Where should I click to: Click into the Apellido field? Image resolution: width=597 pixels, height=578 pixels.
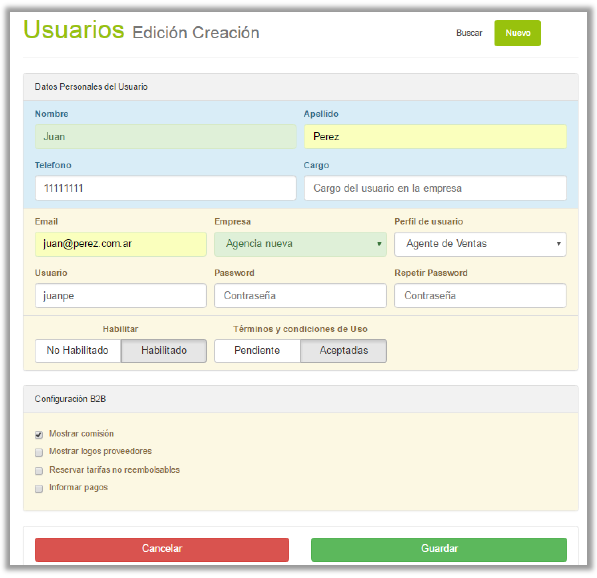[x=435, y=136]
